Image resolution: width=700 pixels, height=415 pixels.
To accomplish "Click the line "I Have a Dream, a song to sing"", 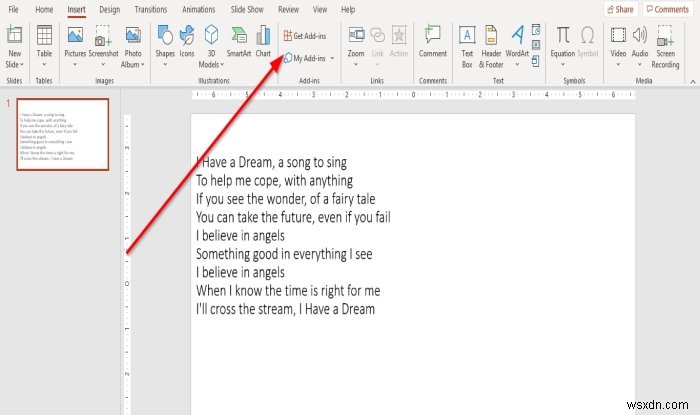I will [x=271, y=162].
